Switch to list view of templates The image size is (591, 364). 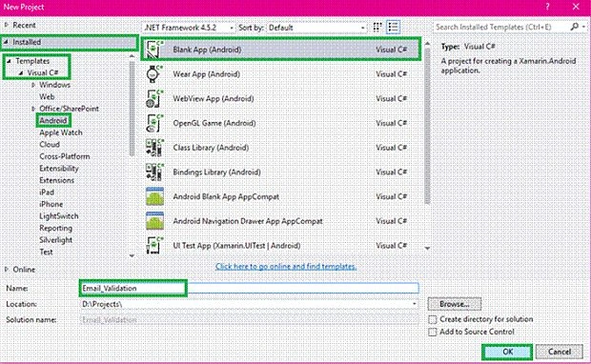(x=393, y=27)
